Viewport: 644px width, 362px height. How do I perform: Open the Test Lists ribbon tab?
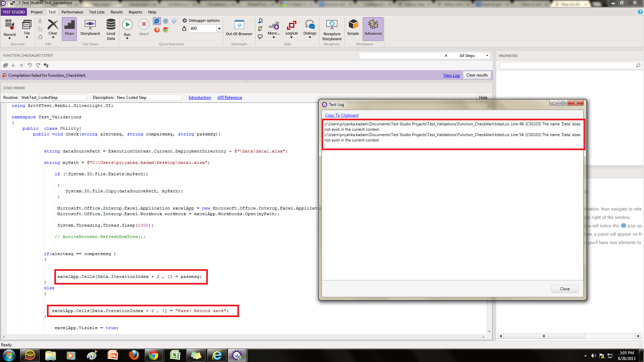[97, 12]
